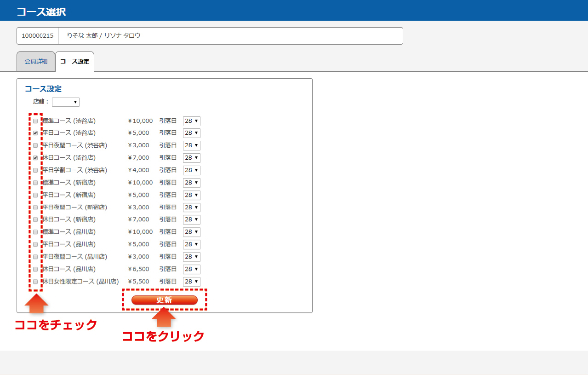This screenshot has width=588, height=375.
Task: Open 引落日 dropdown for 標準コース (渋谷店)
Action: tap(192, 121)
